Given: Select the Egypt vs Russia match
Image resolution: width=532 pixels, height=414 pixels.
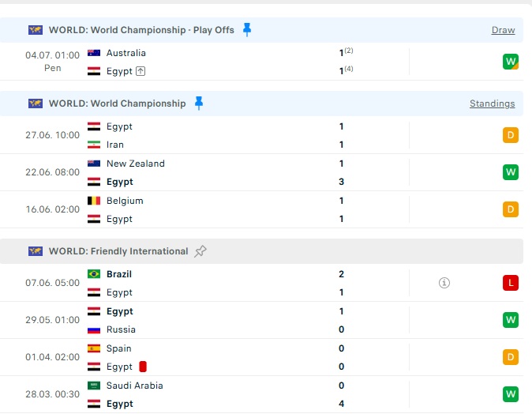Looking at the screenshot, I should (x=261, y=320).
